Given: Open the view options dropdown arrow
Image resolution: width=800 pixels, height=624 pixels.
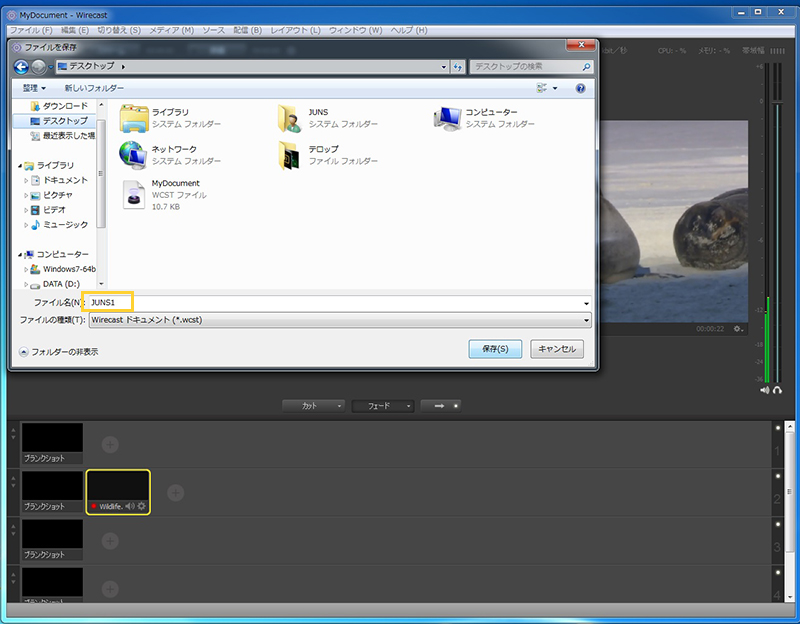Looking at the screenshot, I should click(x=555, y=88).
